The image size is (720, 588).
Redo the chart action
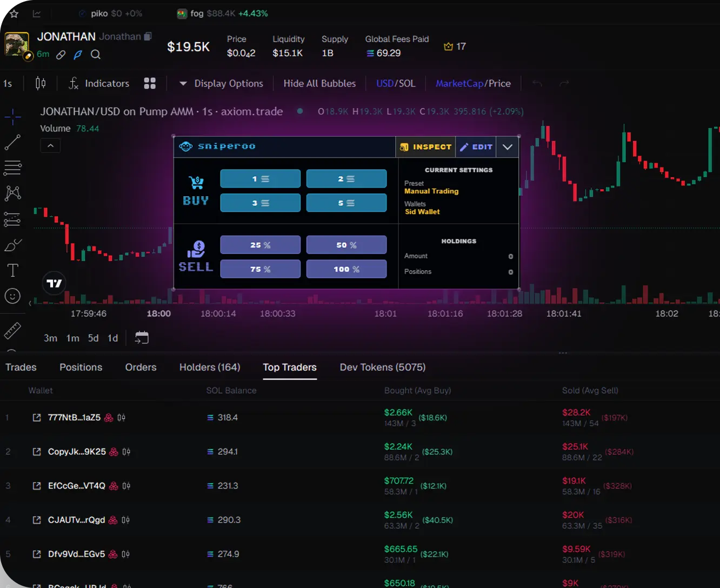click(x=564, y=83)
